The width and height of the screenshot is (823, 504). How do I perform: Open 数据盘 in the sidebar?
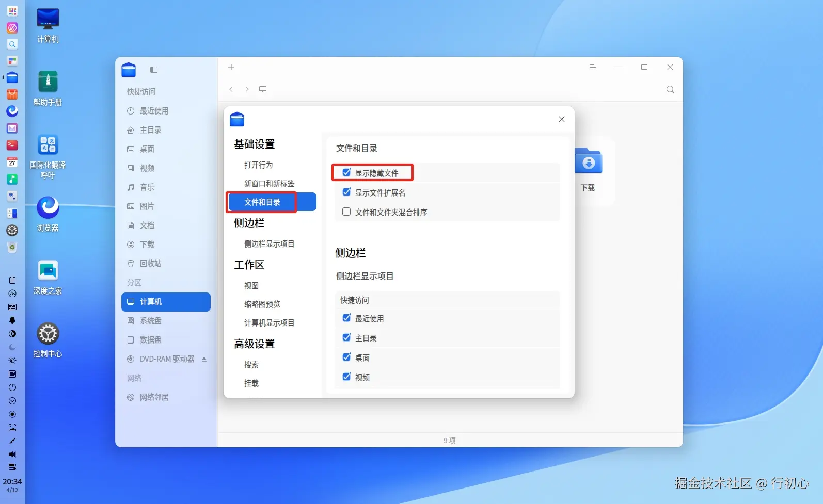click(x=166, y=340)
